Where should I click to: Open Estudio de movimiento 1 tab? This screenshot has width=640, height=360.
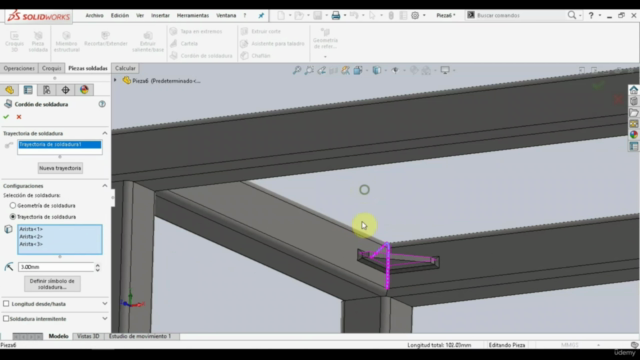point(140,336)
